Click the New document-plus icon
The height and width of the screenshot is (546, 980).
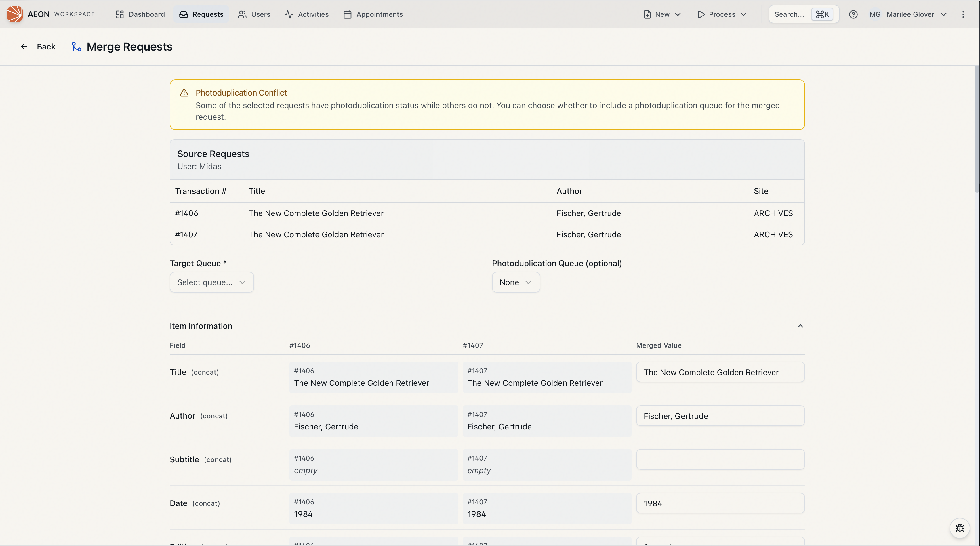(647, 14)
